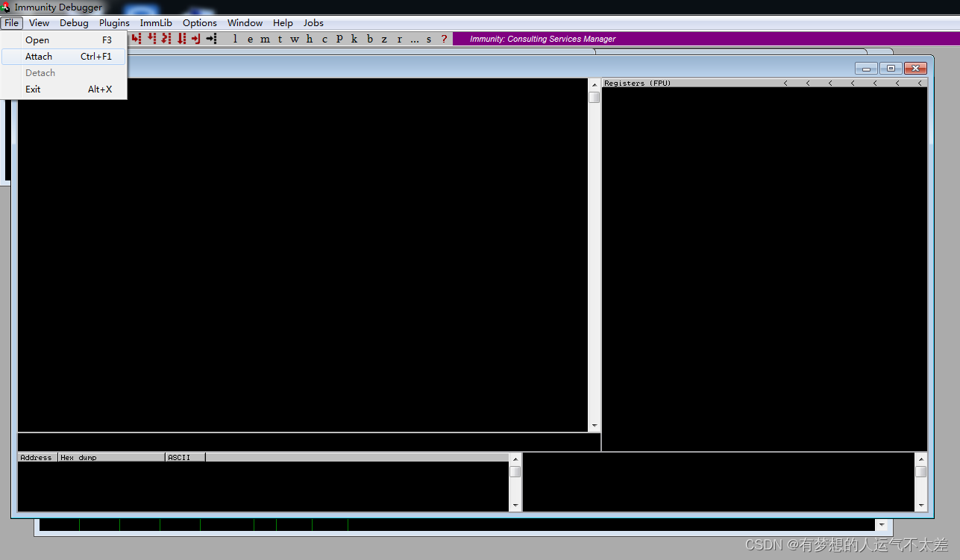Open the Window menu

(245, 23)
